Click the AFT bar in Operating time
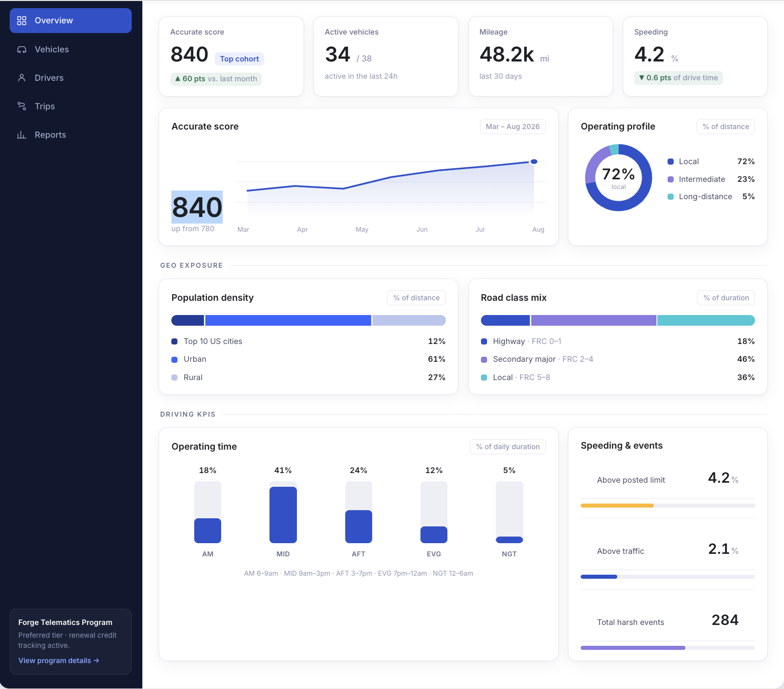784x689 pixels. (x=358, y=526)
